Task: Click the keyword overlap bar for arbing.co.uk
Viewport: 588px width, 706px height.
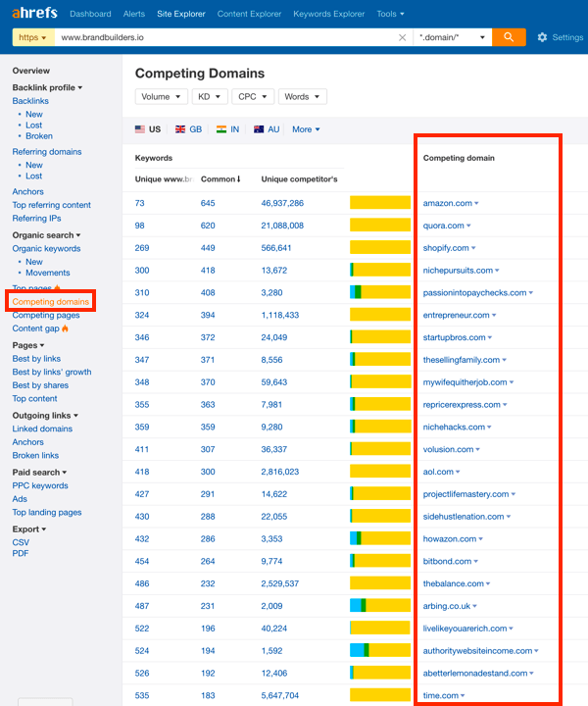Action: pos(380,606)
